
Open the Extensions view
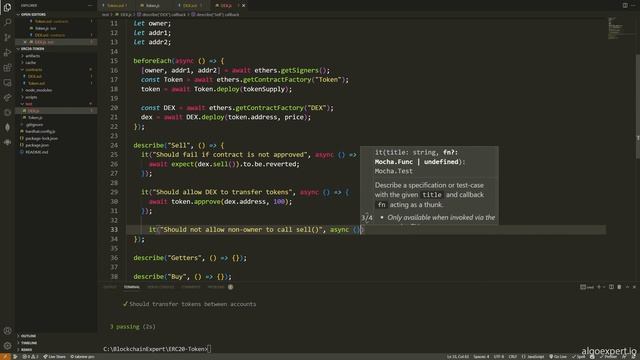coord(7,67)
